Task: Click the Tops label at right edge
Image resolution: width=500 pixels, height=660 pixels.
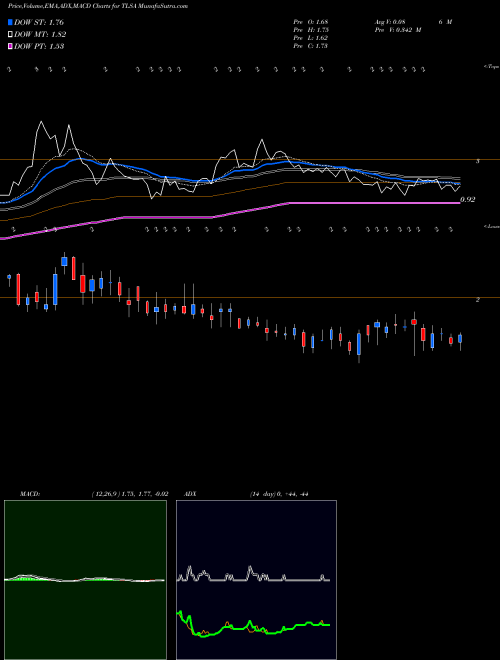Action: 492,67
